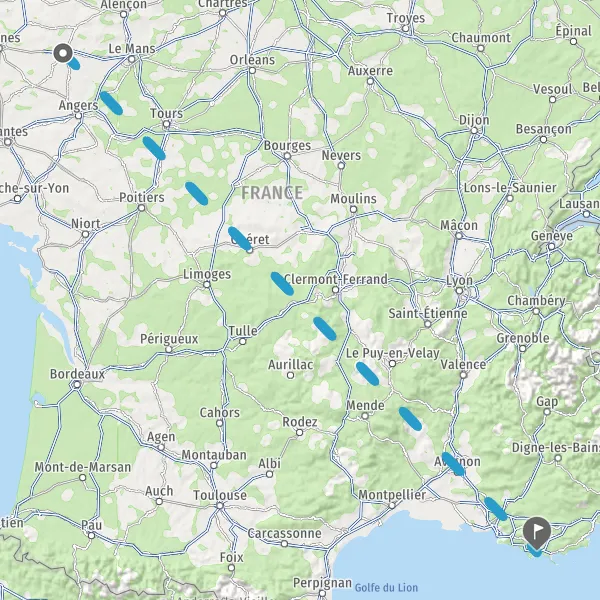
Task: Select the Toulouse city marker
Action: coord(220,506)
